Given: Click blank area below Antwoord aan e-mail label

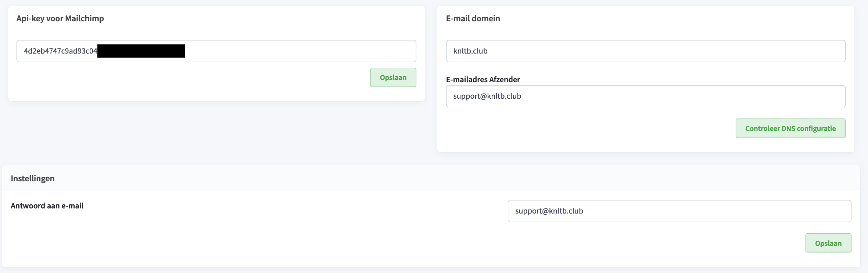Looking at the screenshot, I should (220, 239).
